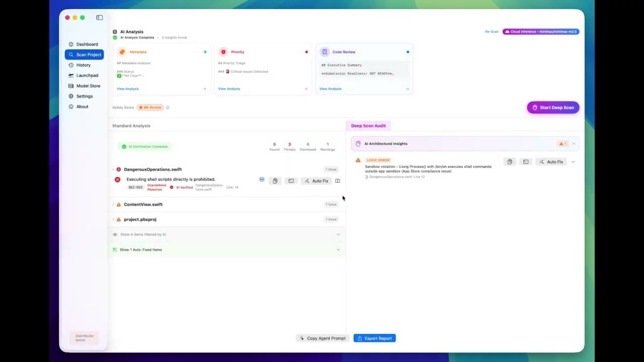Toggle the blue eye icon on shell script issue

click(x=262, y=179)
